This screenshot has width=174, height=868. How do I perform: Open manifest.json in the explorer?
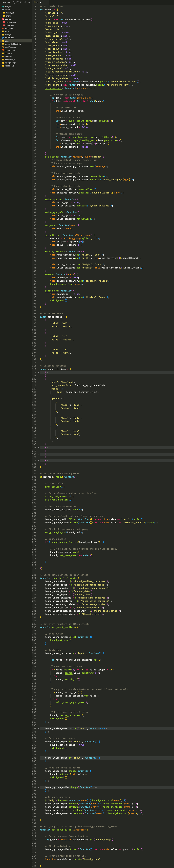pos(16,47)
